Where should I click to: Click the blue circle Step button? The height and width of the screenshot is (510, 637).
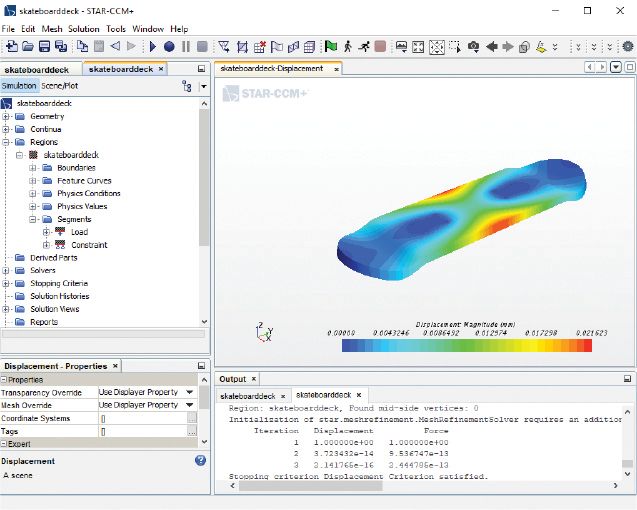point(169,47)
